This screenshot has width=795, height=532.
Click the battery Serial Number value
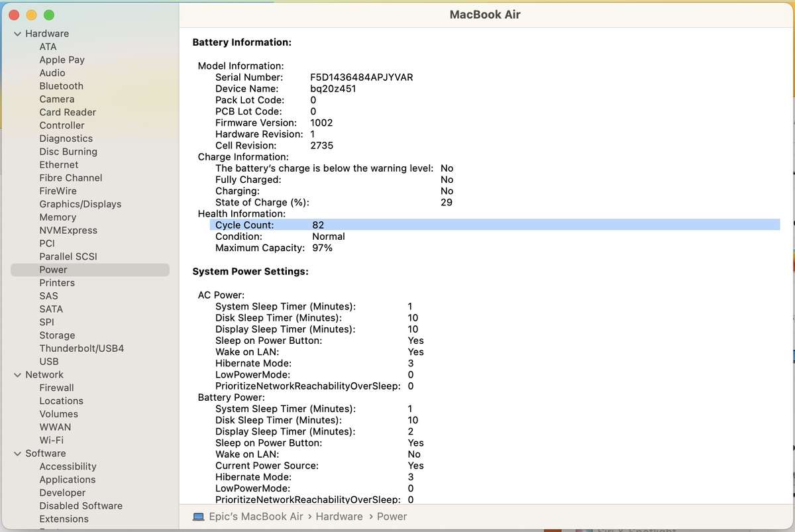click(x=361, y=78)
